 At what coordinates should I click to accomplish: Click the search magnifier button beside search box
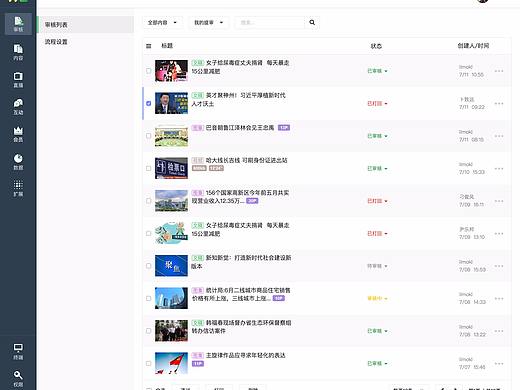[312, 22]
